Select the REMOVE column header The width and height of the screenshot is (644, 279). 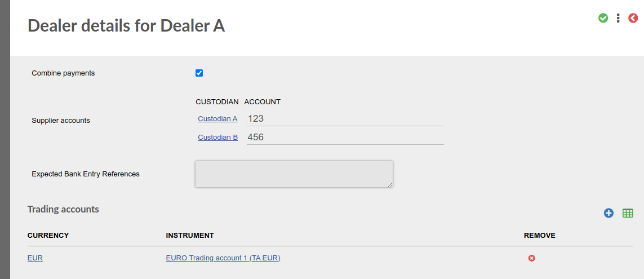[540, 236]
